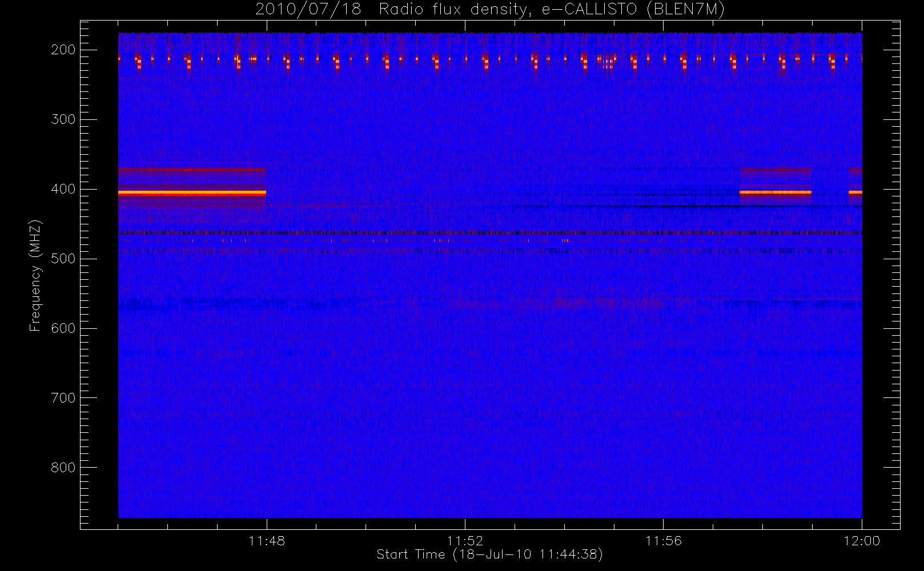924x571 pixels.
Task: Click the 12:00 time tick label
Action: tap(862, 541)
